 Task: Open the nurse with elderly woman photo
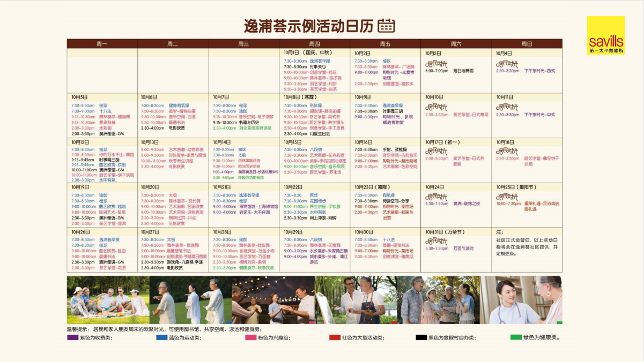[521, 300]
